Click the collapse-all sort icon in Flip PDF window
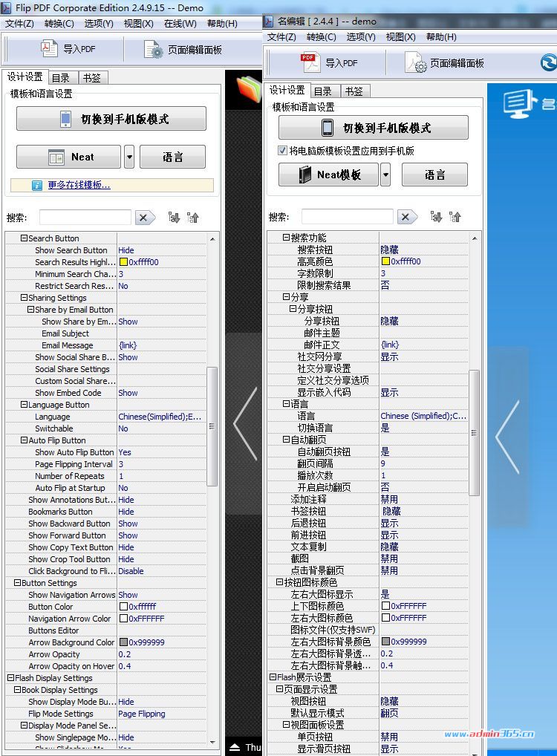 (x=193, y=218)
